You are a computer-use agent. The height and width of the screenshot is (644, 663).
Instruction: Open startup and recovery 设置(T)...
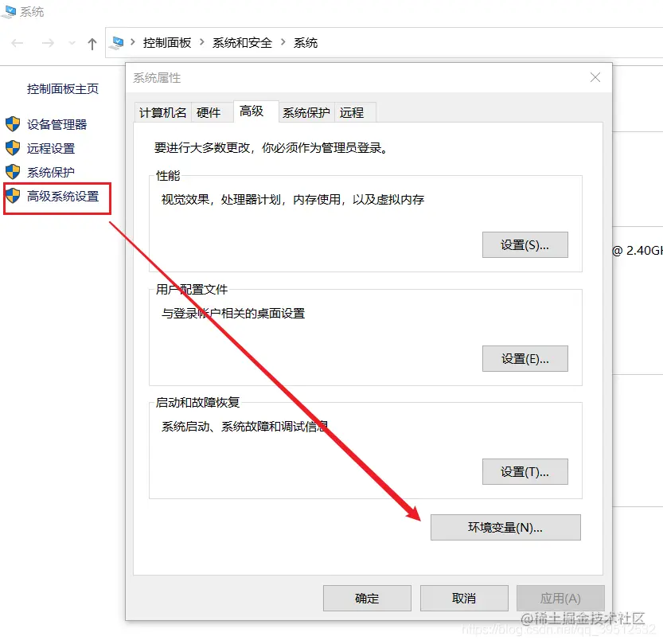click(x=525, y=471)
